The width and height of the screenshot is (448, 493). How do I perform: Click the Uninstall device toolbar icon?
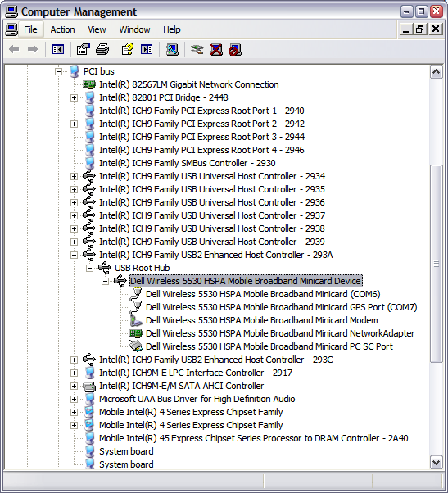216,49
